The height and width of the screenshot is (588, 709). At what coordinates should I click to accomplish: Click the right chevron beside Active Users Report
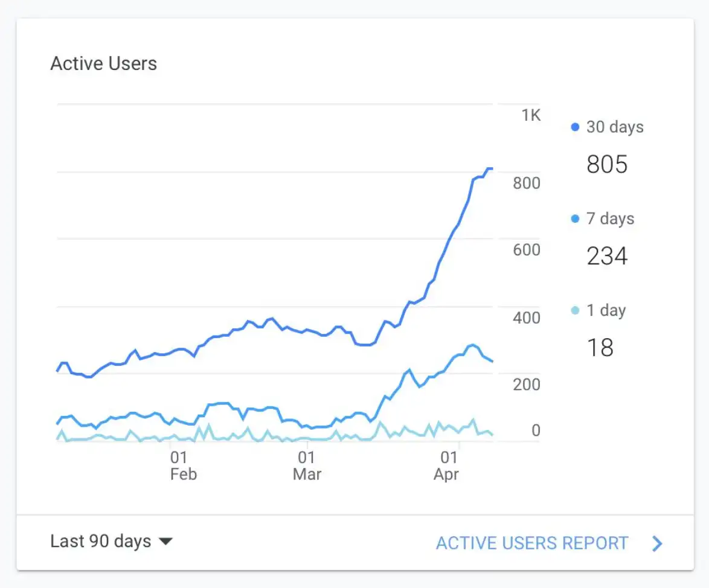(x=658, y=543)
